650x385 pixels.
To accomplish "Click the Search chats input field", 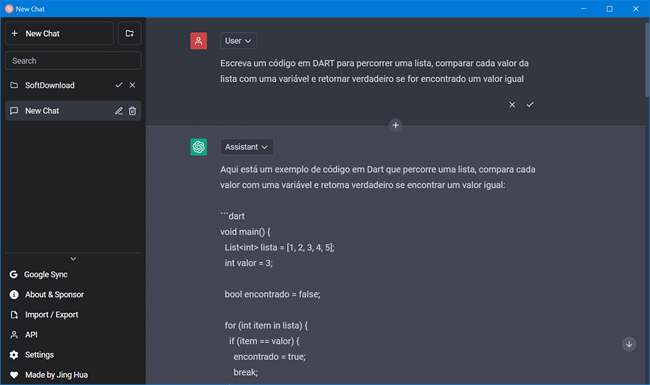I will [73, 61].
